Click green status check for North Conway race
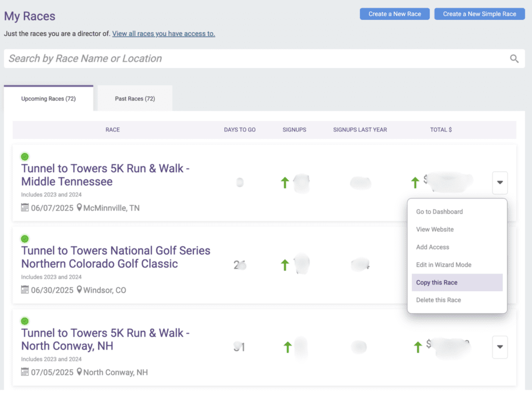Screen dimensions: 532x413 pyautogui.click(x=25, y=321)
